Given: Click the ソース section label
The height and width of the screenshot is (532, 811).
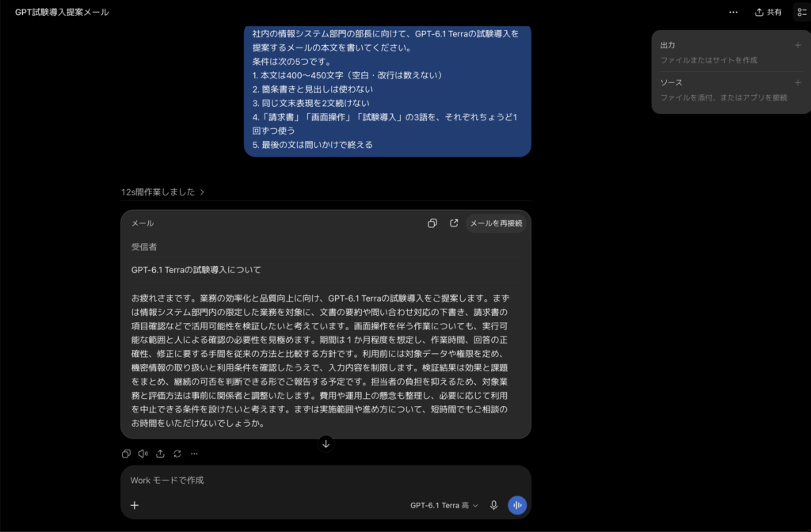Looking at the screenshot, I should [x=671, y=82].
